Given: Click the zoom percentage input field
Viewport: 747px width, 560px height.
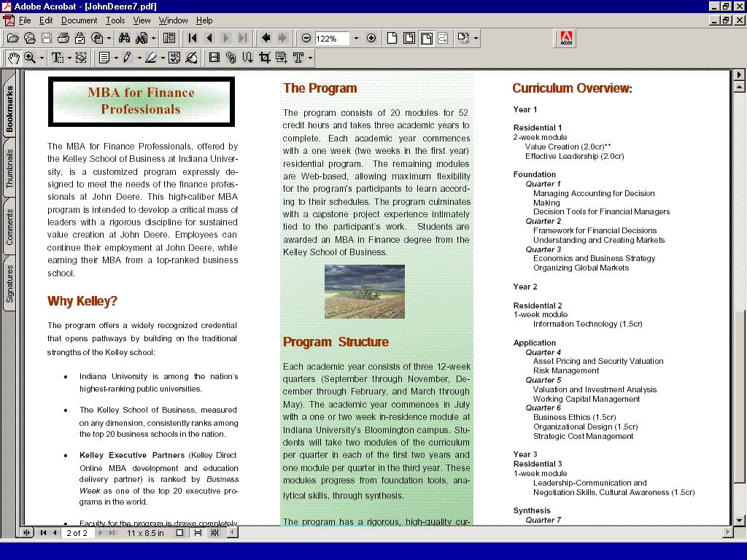Looking at the screenshot, I should tap(332, 38).
